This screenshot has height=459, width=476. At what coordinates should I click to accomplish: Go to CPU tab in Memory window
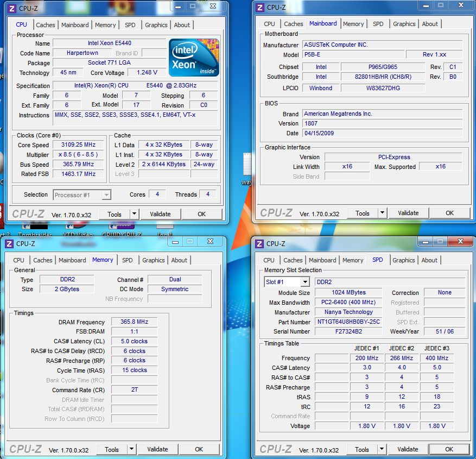click(18, 260)
